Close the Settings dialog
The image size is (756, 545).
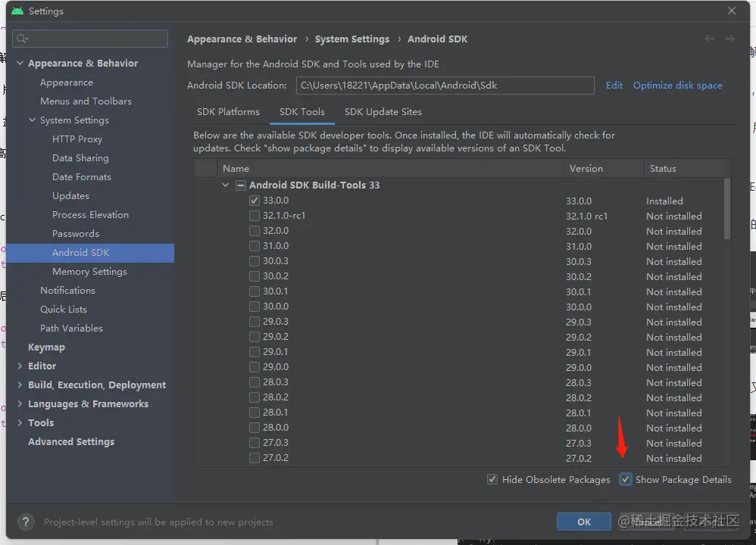pyautogui.click(x=732, y=11)
